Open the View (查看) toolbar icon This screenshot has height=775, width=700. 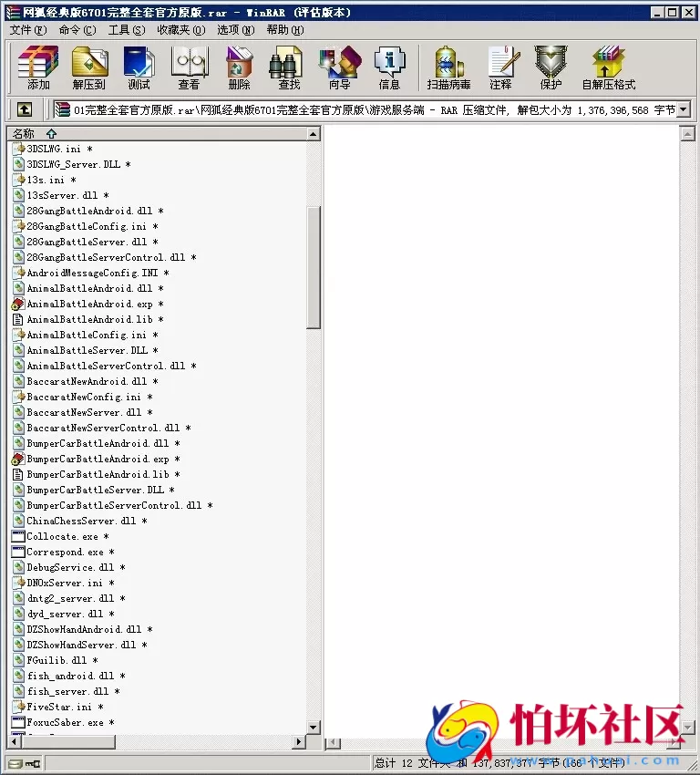(x=189, y=67)
